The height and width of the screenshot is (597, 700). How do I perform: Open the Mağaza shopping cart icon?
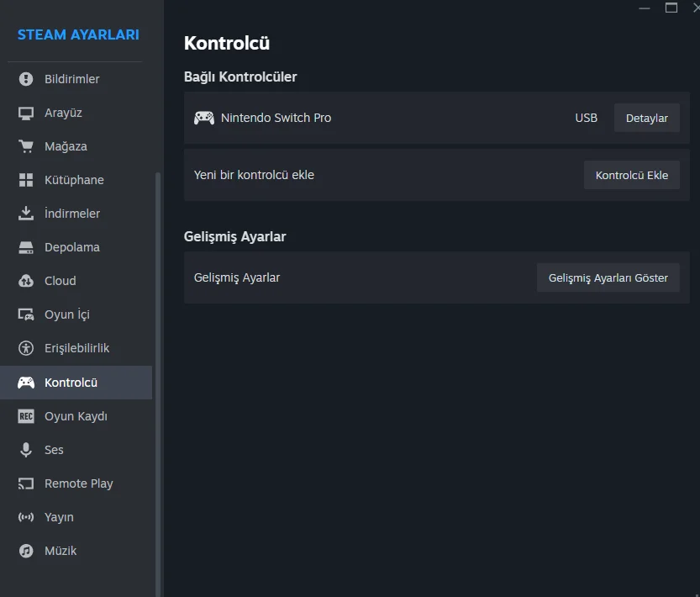(x=26, y=146)
